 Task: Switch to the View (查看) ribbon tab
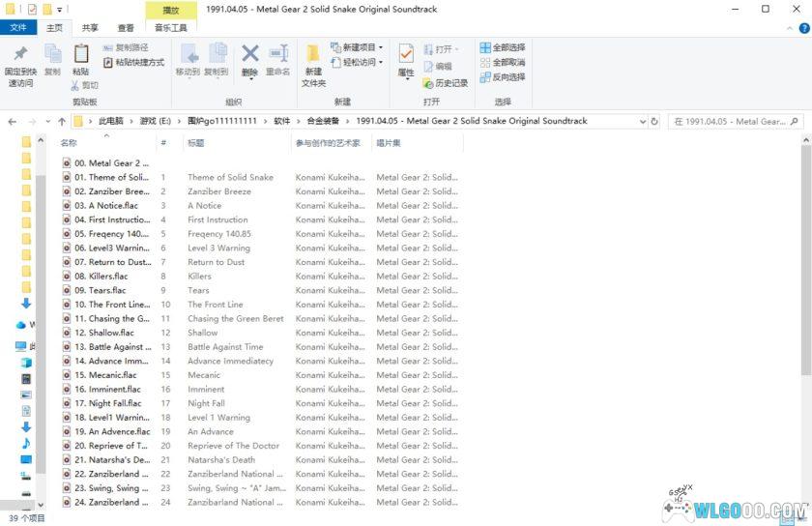coord(126,28)
